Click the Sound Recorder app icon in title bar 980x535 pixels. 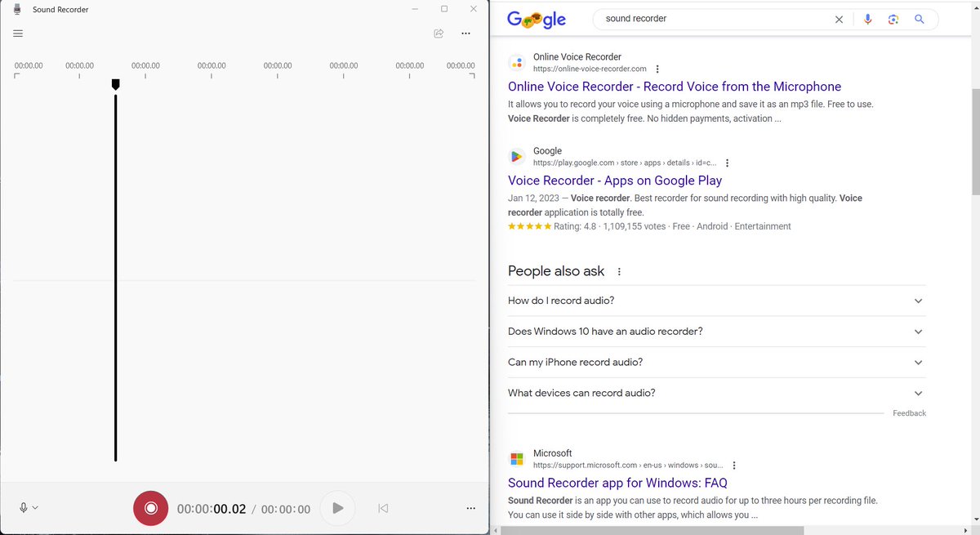pyautogui.click(x=17, y=10)
